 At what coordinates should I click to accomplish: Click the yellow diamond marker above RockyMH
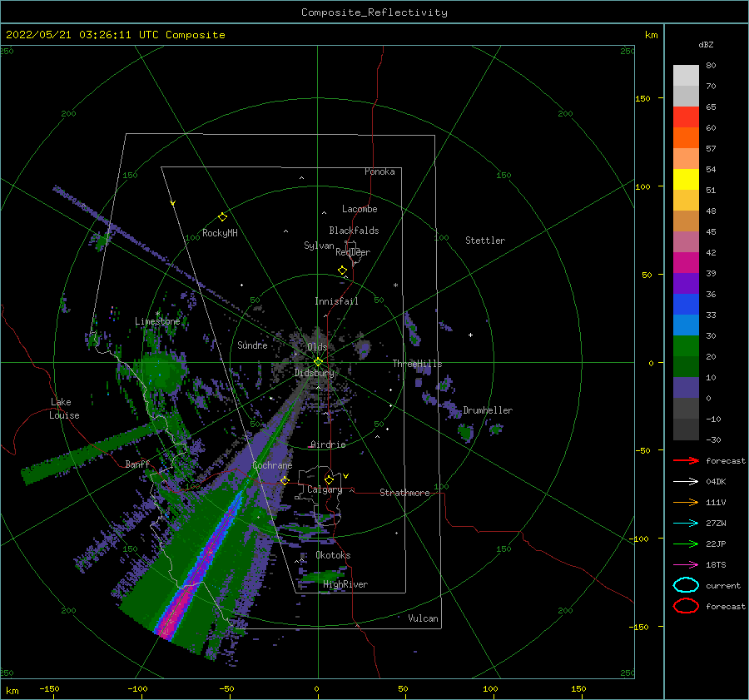pos(222,217)
